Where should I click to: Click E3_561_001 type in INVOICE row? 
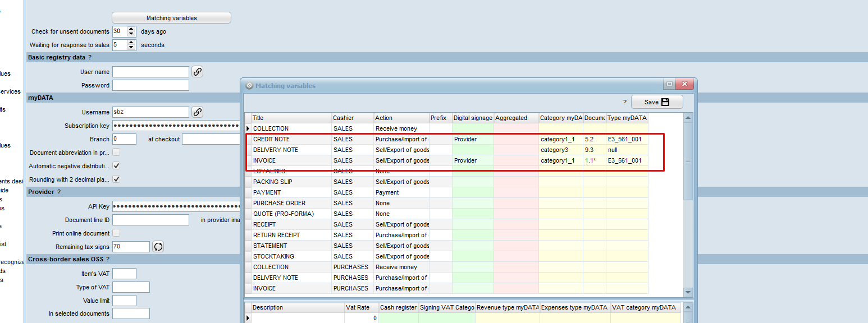pyautogui.click(x=627, y=160)
